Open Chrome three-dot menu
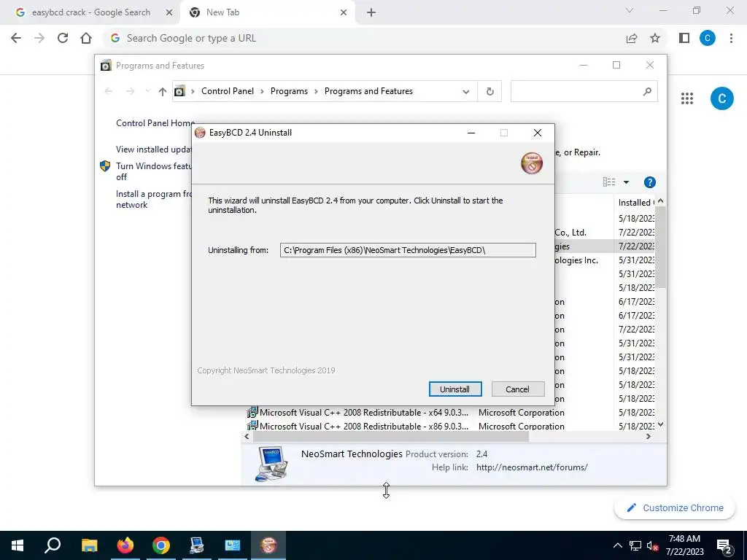747x560 pixels. (731, 38)
